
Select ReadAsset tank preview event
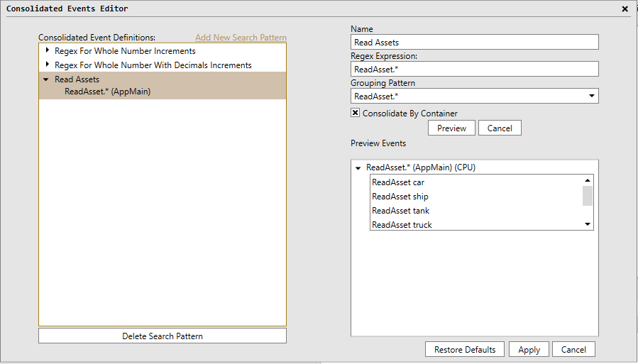pos(401,211)
